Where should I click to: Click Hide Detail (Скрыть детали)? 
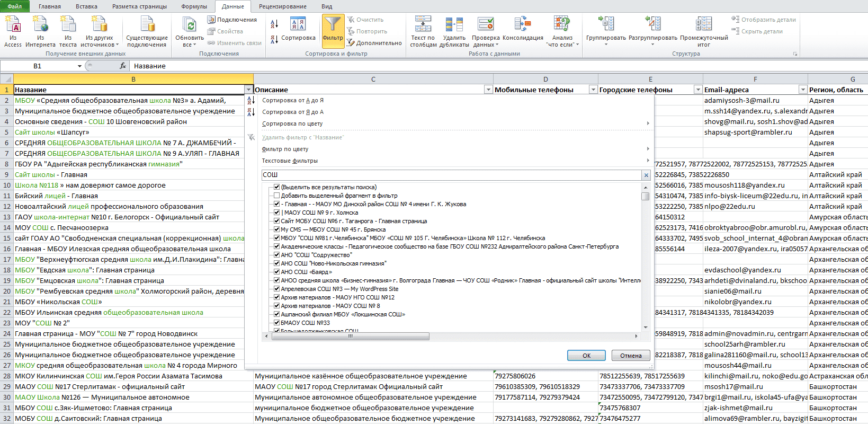coord(757,31)
